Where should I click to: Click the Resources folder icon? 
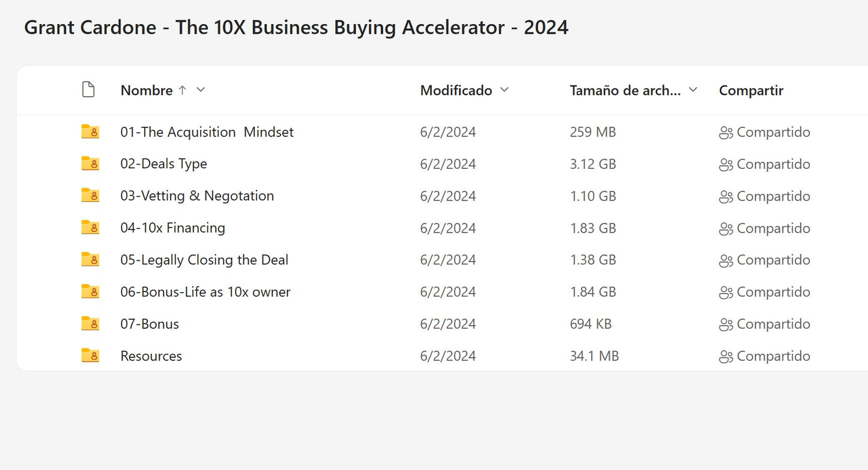(x=90, y=355)
